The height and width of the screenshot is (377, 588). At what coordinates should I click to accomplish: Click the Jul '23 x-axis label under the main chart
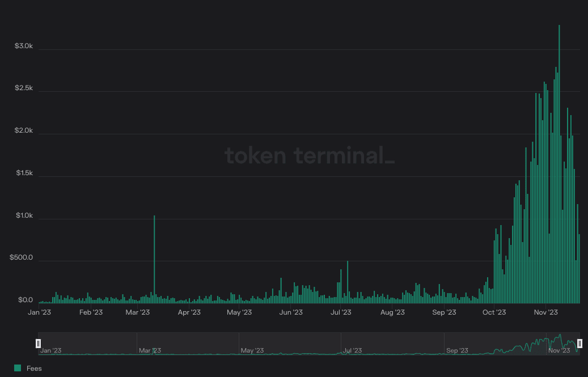(341, 312)
